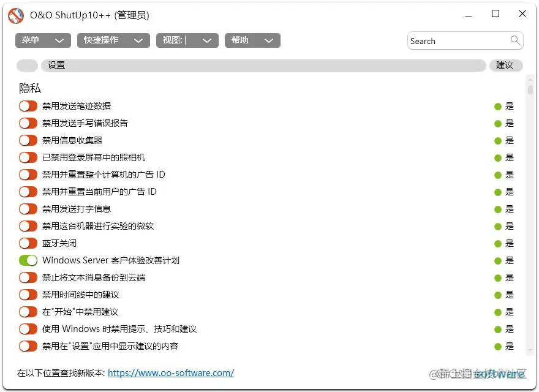Image resolution: width=539 pixels, height=392 pixels.
Task: Maximize the O&O ShutUp10++ window
Action: 496,13
